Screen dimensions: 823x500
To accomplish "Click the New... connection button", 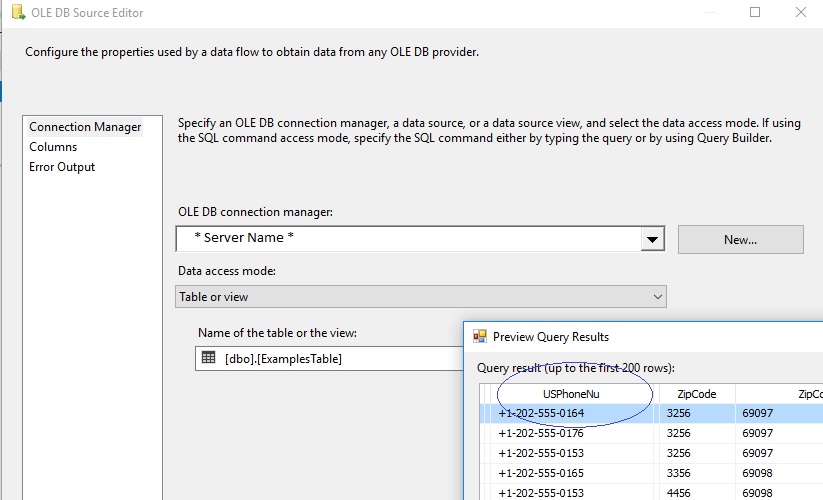I will tap(741, 240).
